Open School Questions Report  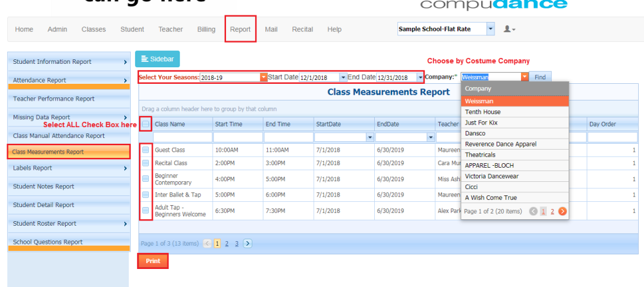pyautogui.click(x=69, y=242)
